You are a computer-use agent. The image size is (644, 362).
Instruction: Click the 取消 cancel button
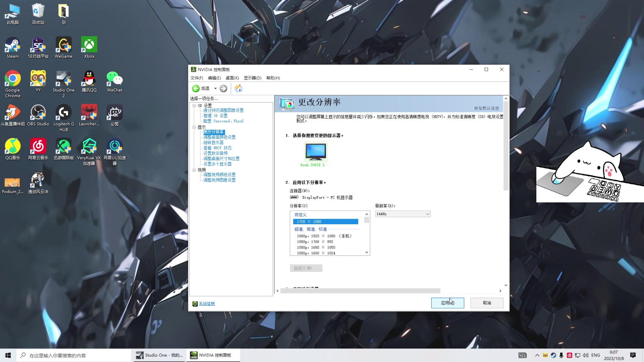pos(487,303)
